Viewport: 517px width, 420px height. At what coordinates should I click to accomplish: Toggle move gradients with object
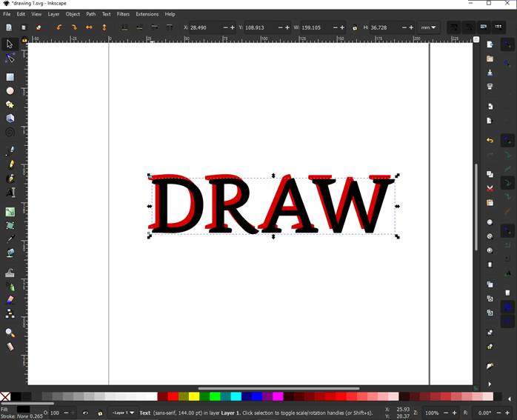pos(484,27)
